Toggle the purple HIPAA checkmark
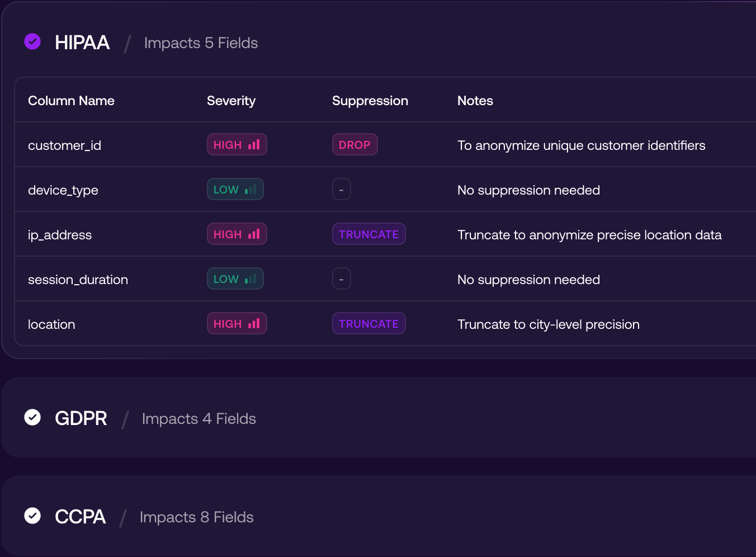The image size is (756, 557). (x=32, y=41)
